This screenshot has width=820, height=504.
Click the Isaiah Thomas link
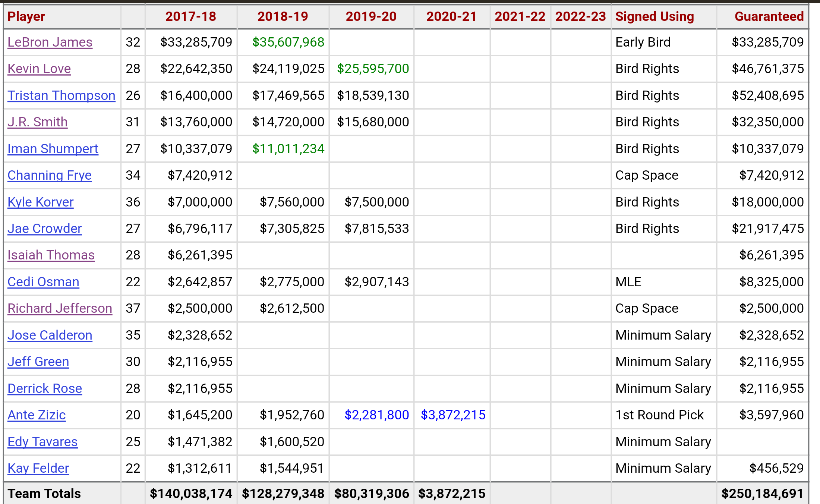click(x=51, y=255)
